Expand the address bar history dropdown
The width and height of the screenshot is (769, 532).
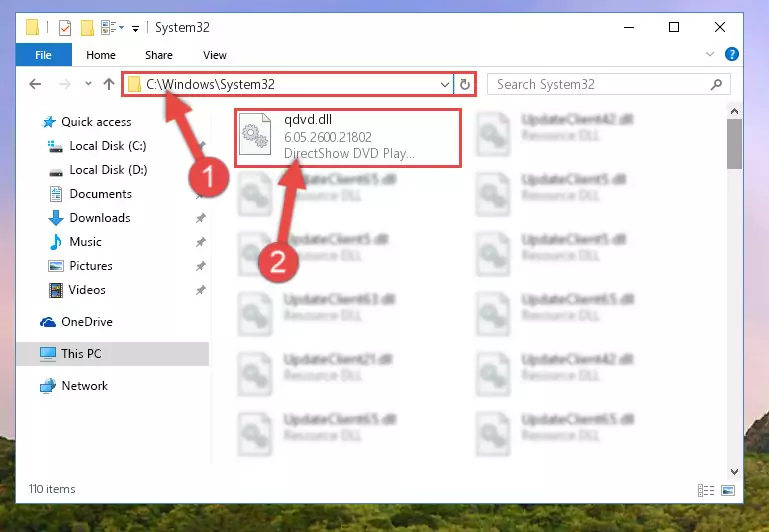click(x=445, y=85)
